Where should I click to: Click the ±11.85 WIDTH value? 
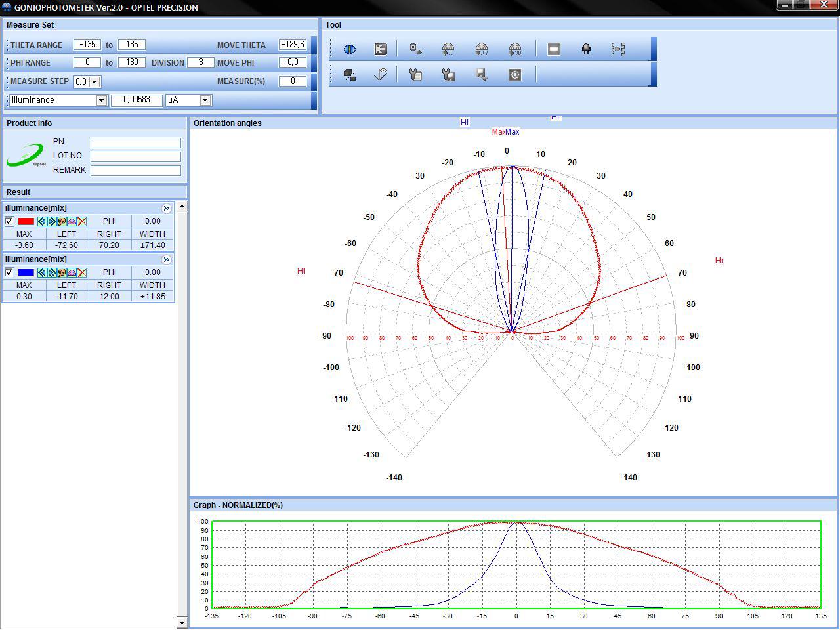tap(152, 297)
